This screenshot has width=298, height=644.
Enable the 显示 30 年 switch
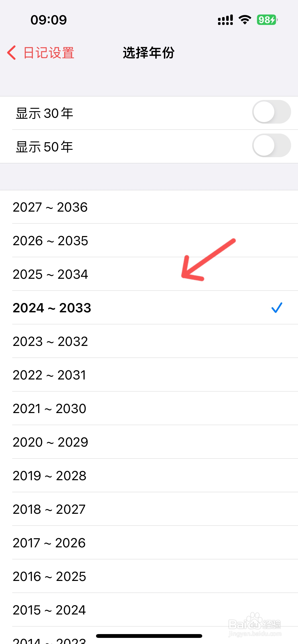tap(271, 112)
